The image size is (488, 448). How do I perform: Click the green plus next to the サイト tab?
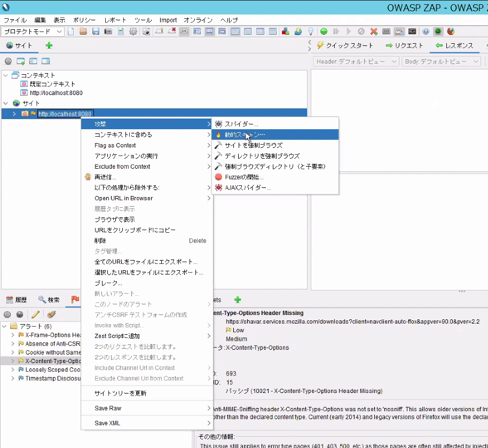pyautogui.click(x=49, y=45)
